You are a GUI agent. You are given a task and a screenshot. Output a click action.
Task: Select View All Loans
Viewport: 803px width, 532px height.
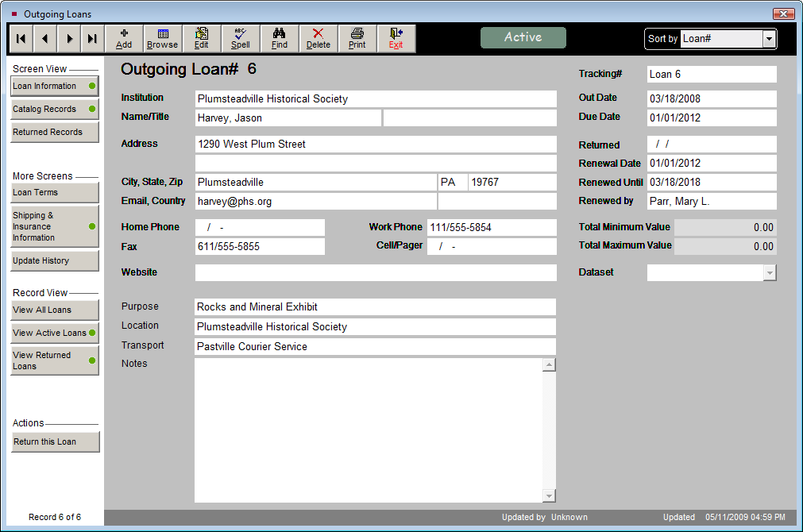54,310
